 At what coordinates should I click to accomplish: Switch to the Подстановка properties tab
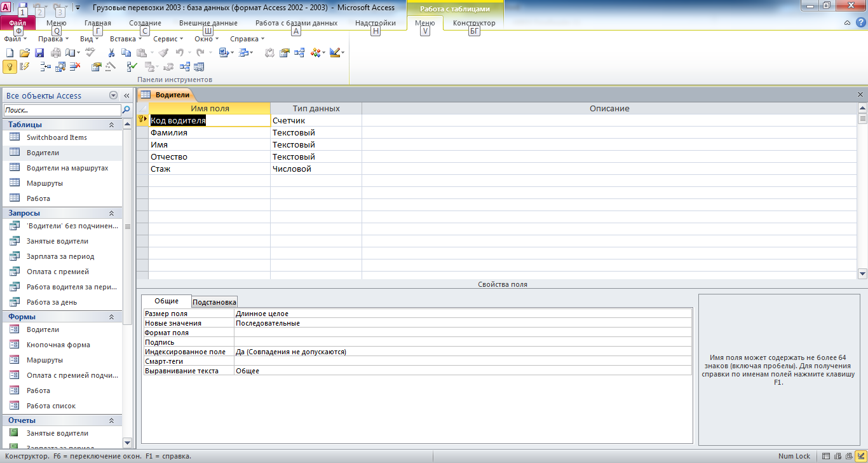point(214,302)
